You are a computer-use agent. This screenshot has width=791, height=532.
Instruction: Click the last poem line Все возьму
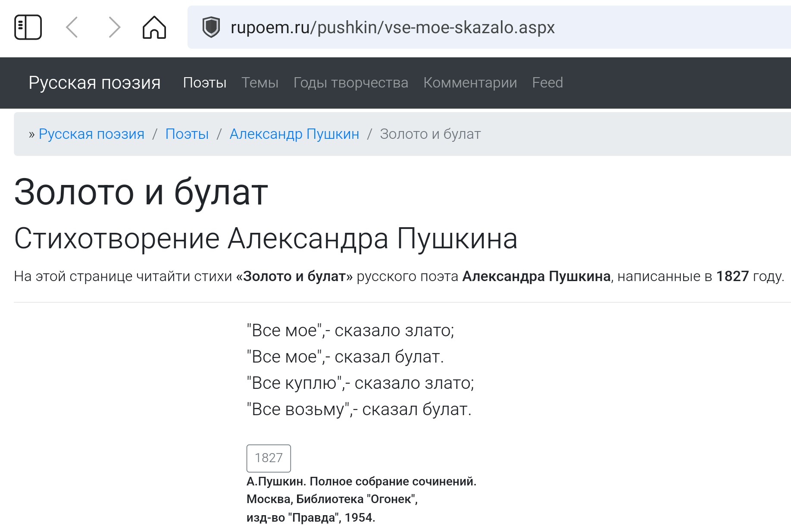point(359,409)
